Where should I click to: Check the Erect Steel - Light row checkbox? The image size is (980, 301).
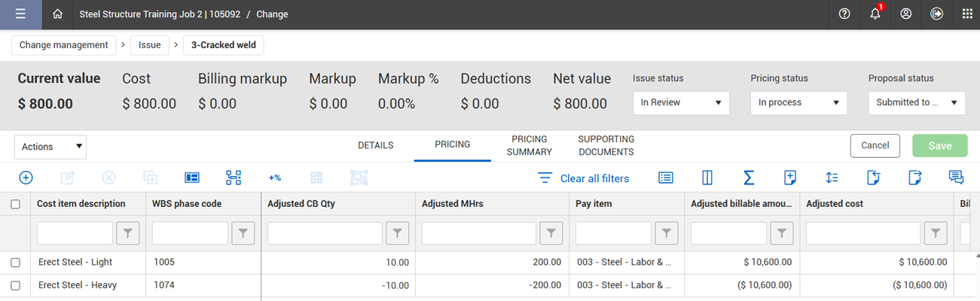pyautogui.click(x=16, y=263)
